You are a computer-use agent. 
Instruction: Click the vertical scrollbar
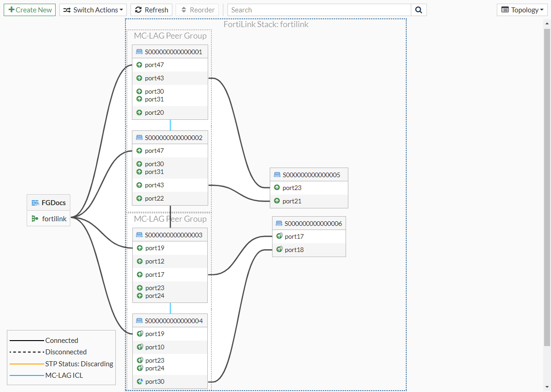(x=547, y=184)
